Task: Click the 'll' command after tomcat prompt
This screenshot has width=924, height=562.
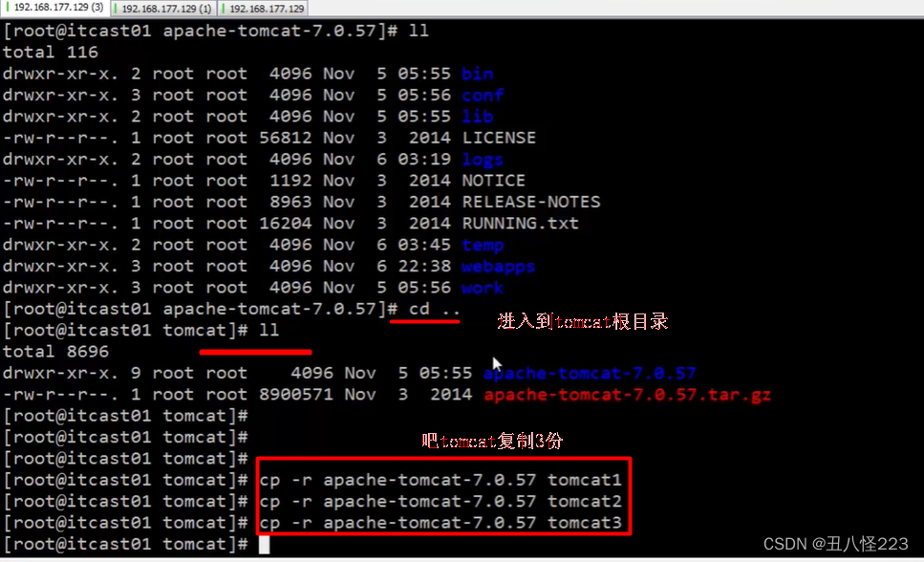Action: pyautogui.click(x=269, y=331)
